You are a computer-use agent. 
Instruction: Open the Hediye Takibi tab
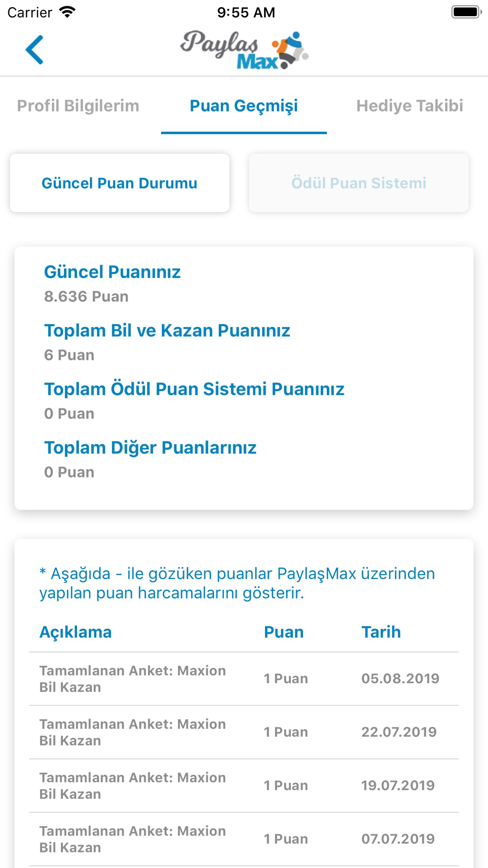point(409,105)
